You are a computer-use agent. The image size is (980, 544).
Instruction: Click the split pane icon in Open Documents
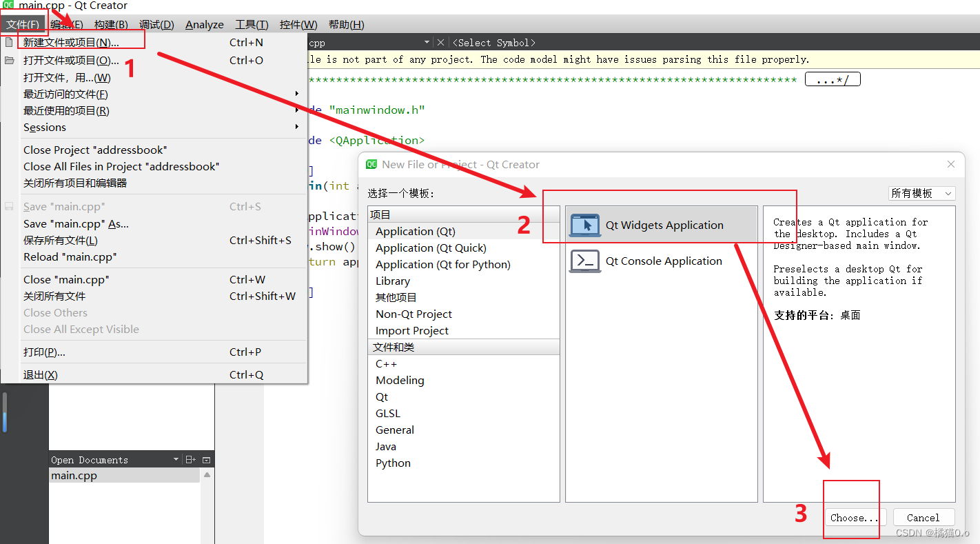(x=191, y=460)
